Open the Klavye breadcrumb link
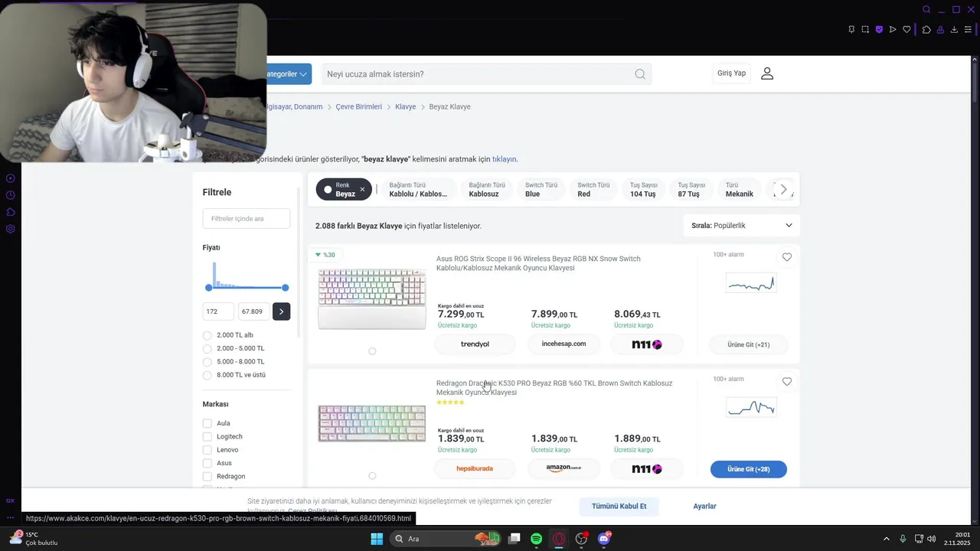Screen dimensions: 980x551 [406, 106]
